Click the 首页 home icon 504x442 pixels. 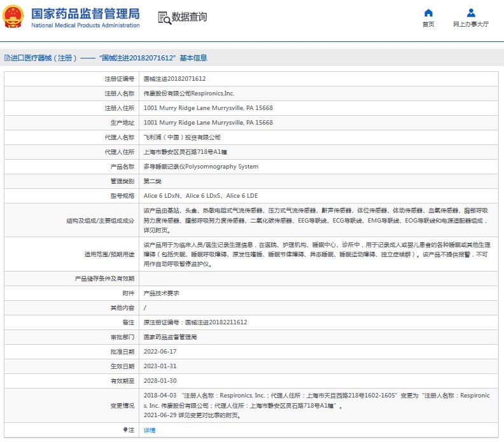(428, 13)
